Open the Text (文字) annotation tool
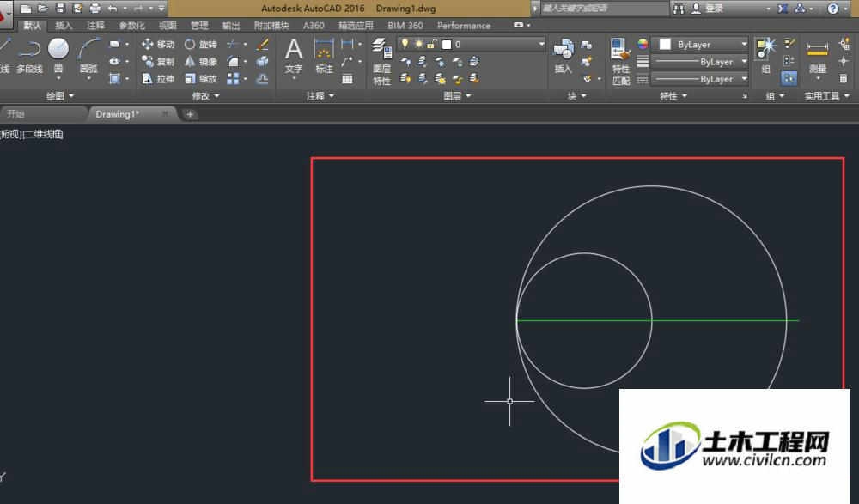859x504 pixels. tap(294, 57)
